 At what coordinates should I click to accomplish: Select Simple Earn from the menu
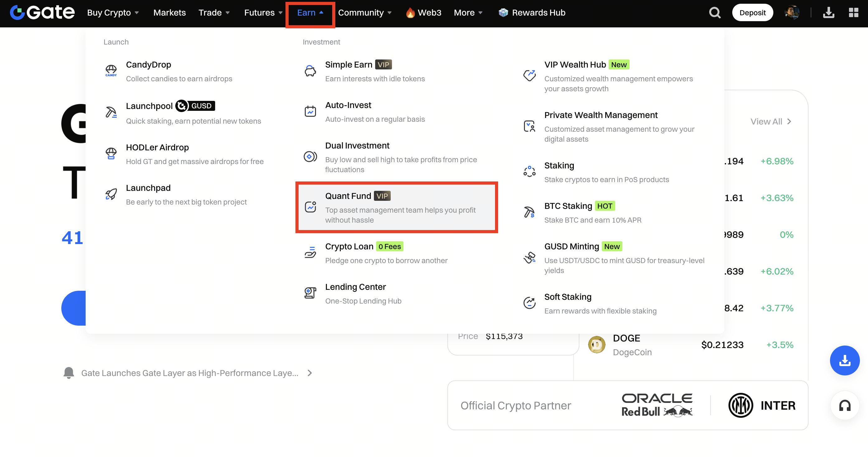tap(348, 65)
